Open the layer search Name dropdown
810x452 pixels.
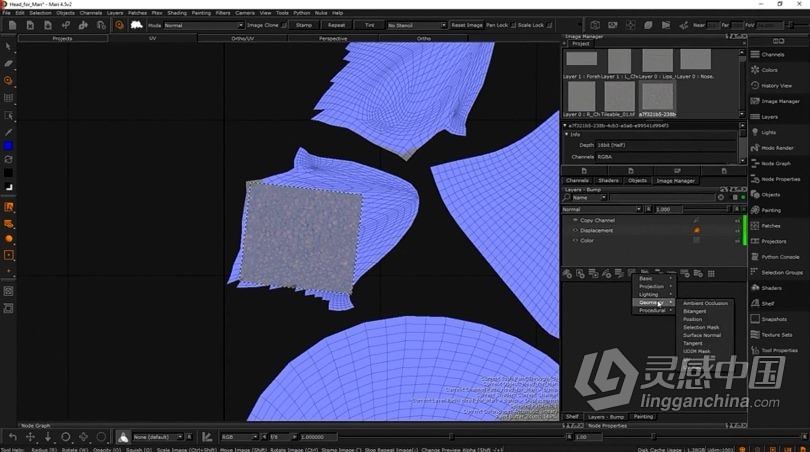588,197
